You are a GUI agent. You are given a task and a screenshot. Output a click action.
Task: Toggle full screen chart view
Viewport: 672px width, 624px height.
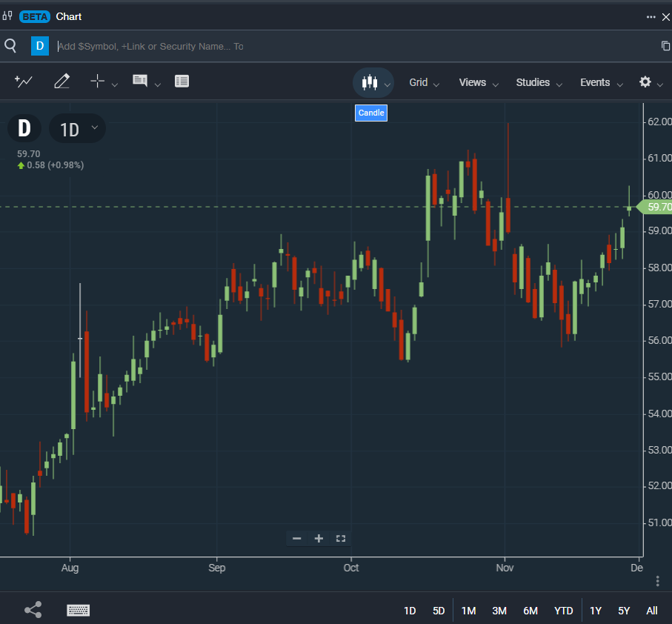click(341, 538)
